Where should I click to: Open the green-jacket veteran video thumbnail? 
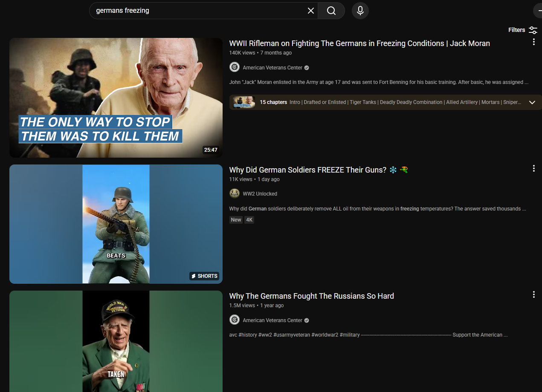[x=116, y=341]
